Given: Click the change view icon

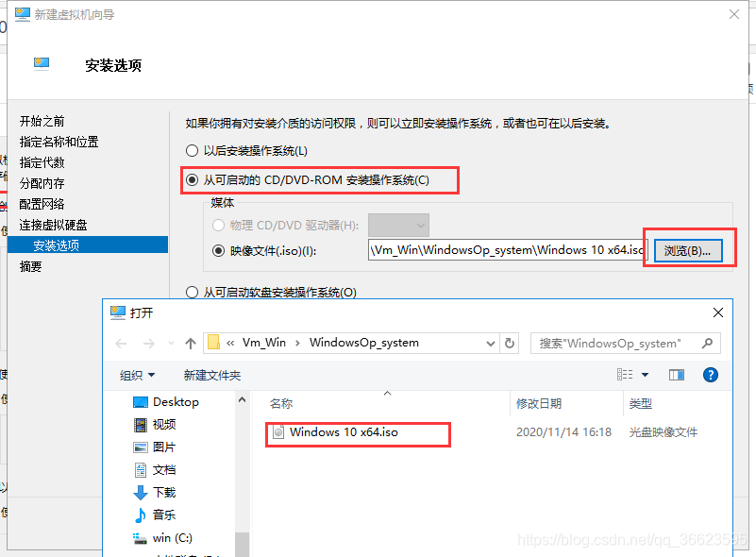Looking at the screenshot, I should point(625,375).
